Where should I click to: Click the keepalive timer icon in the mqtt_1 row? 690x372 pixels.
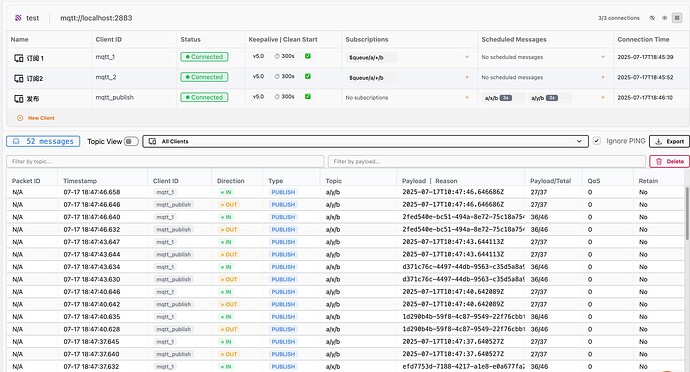coord(277,56)
